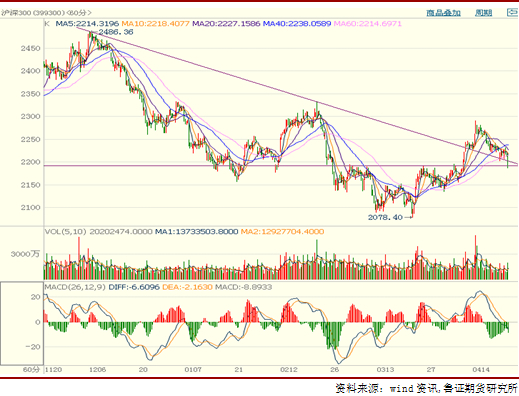Image resolution: width=519 pixels, height=396 pixels.
Task: Click the 1120 date on the time axis
Action: 53,370
